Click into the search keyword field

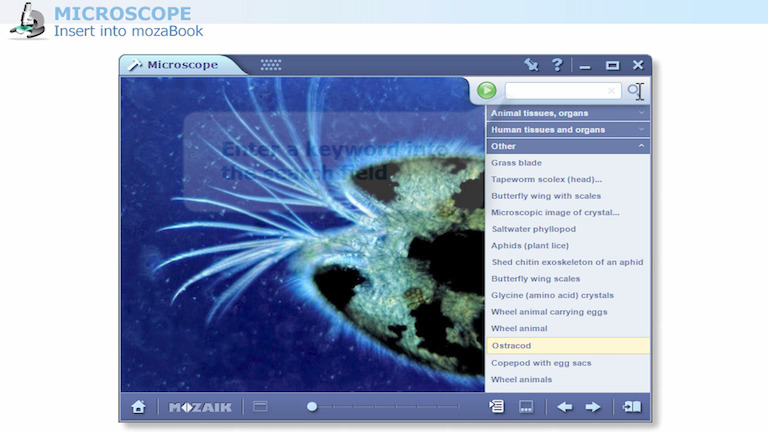pyautogui.click(x=555, y=91)
